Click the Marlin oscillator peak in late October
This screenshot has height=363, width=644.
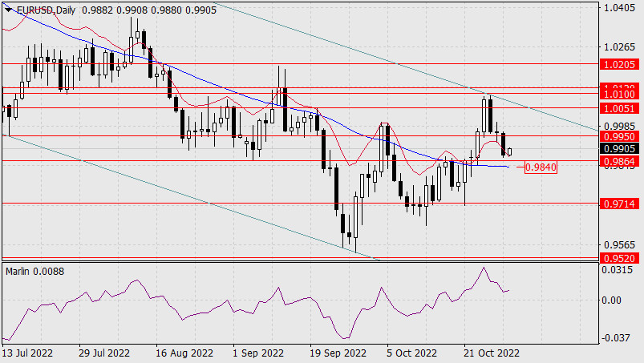pyautogui.click(x=484, y=268)
